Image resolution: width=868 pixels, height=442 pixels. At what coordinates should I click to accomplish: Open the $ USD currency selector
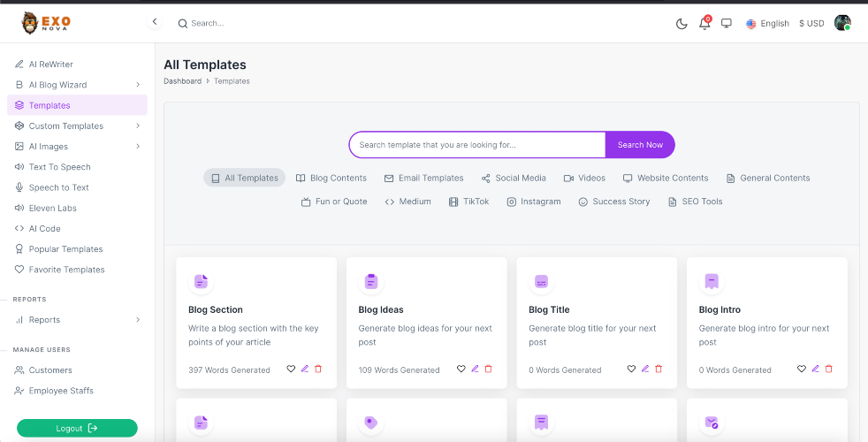pyautogui.click(x=811, y=23)
